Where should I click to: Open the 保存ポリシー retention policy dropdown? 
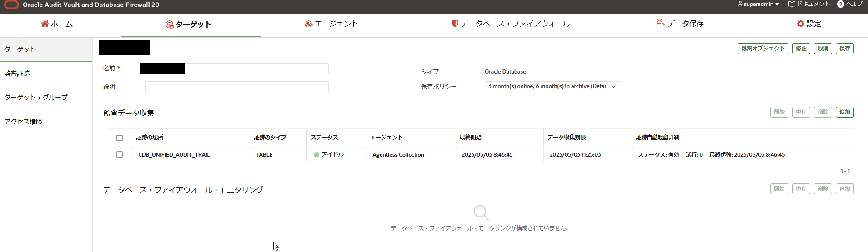(552, 86)
